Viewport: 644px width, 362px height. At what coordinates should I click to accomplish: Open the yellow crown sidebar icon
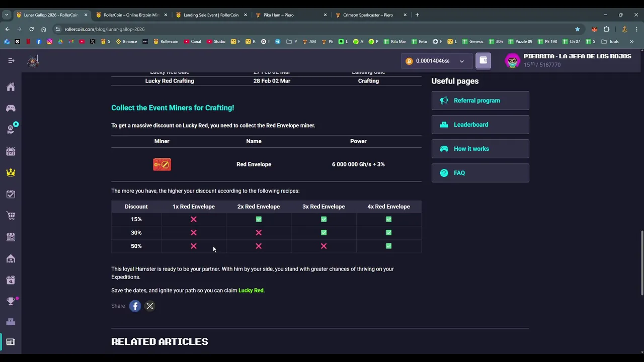coord(11,172)
